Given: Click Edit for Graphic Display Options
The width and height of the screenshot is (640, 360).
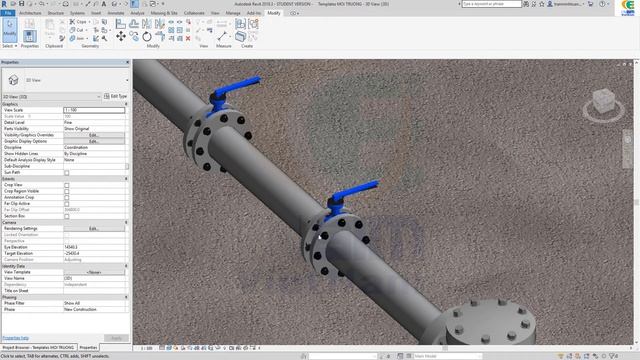Looking at the screenshot, I should click(94, 141).
